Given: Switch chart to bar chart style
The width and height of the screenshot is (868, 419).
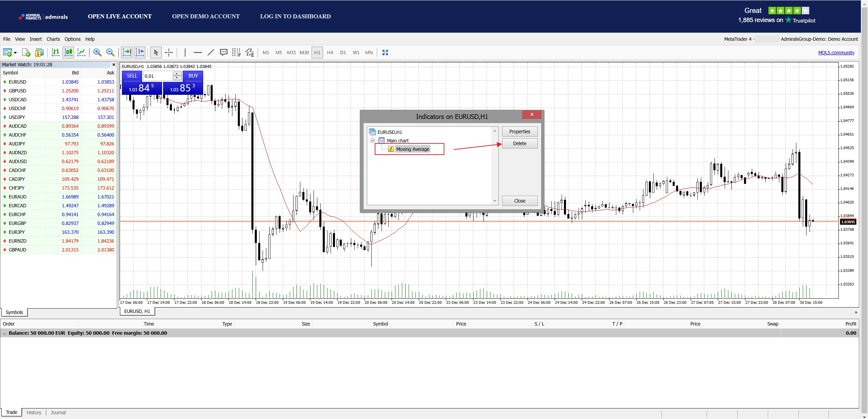Looking at the screenshot, I should pos(55,52).
